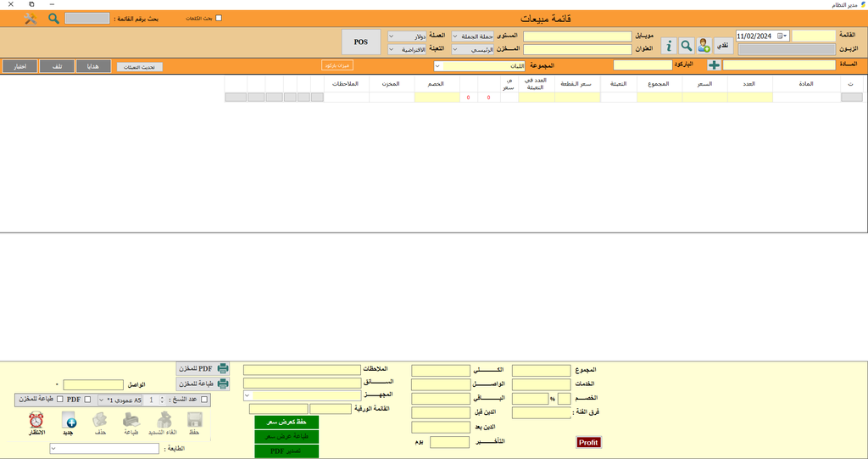The width and height of the screenshot is (868, 459).
Task: Click the new invoice icon (جديد)
Action: [70, 420]
